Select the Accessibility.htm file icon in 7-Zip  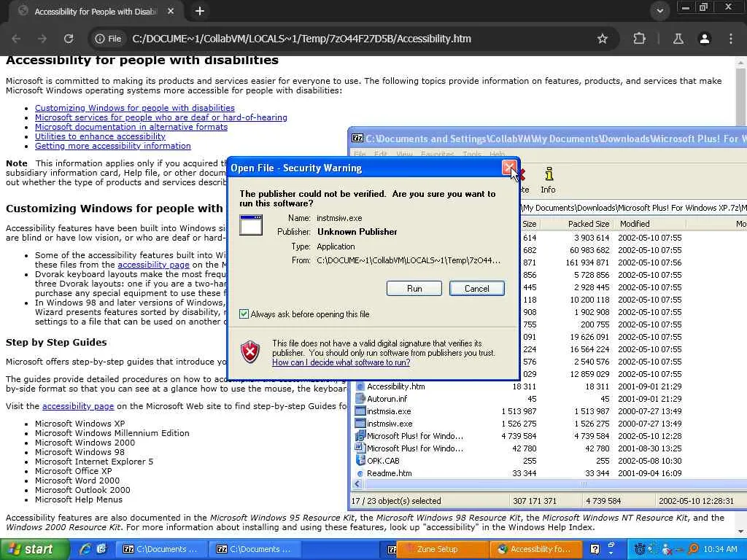360,386
